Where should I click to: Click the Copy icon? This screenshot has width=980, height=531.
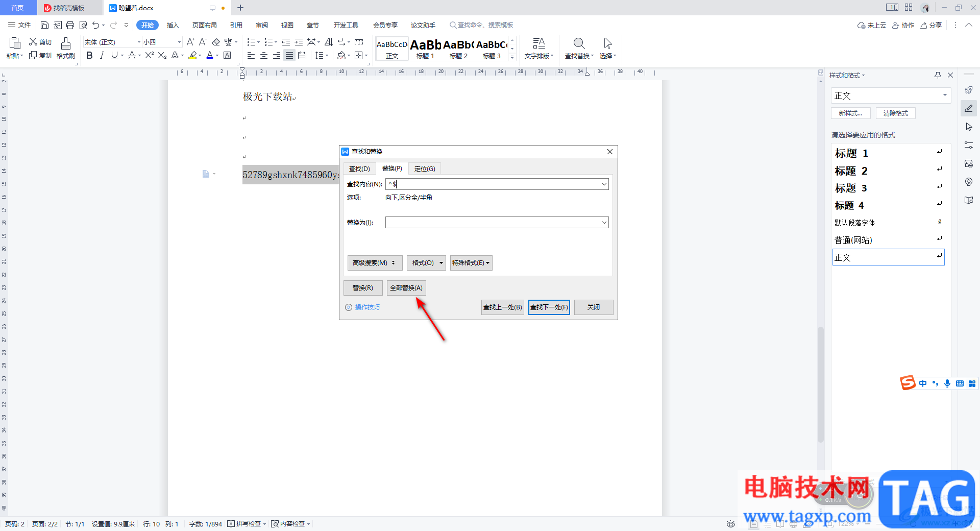click(33, 55)
